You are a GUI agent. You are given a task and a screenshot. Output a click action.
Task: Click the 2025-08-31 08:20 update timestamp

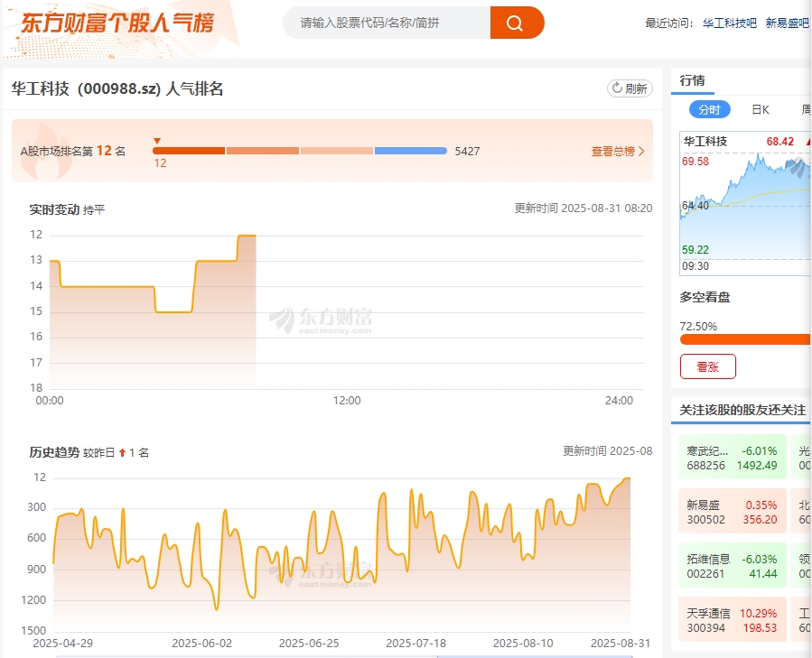(606, 209)
